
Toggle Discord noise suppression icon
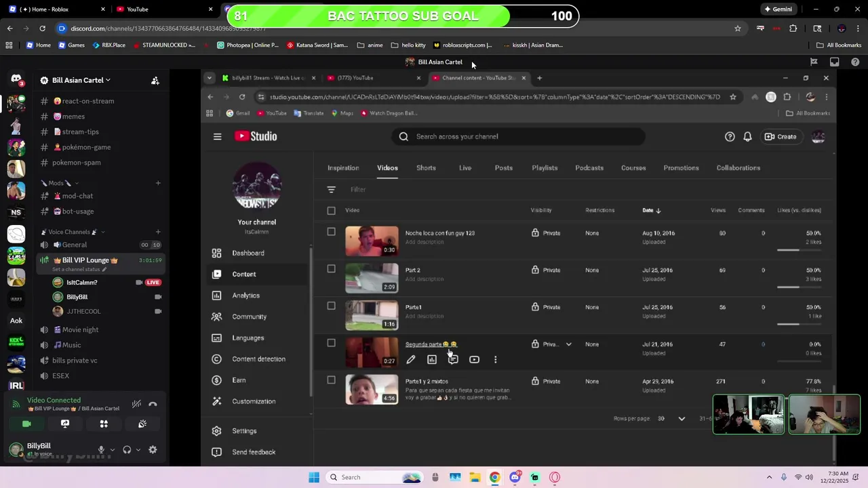(136, 404)
